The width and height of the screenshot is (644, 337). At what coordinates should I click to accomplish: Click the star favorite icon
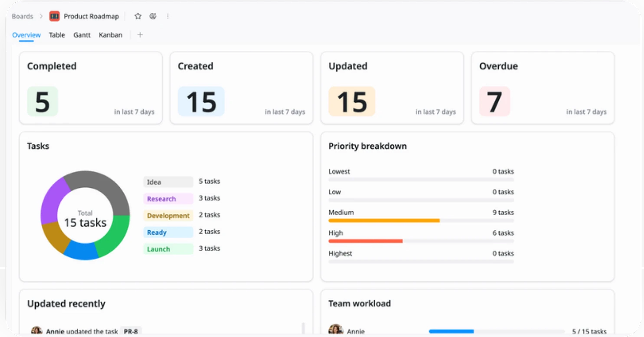tap(138, 16)
